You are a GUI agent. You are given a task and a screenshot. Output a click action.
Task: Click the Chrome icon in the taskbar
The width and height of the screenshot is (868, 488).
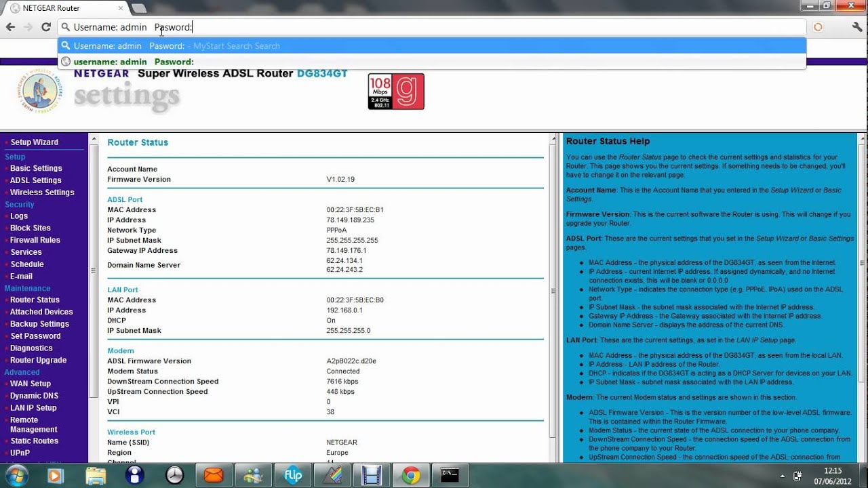tap(410, 476)
